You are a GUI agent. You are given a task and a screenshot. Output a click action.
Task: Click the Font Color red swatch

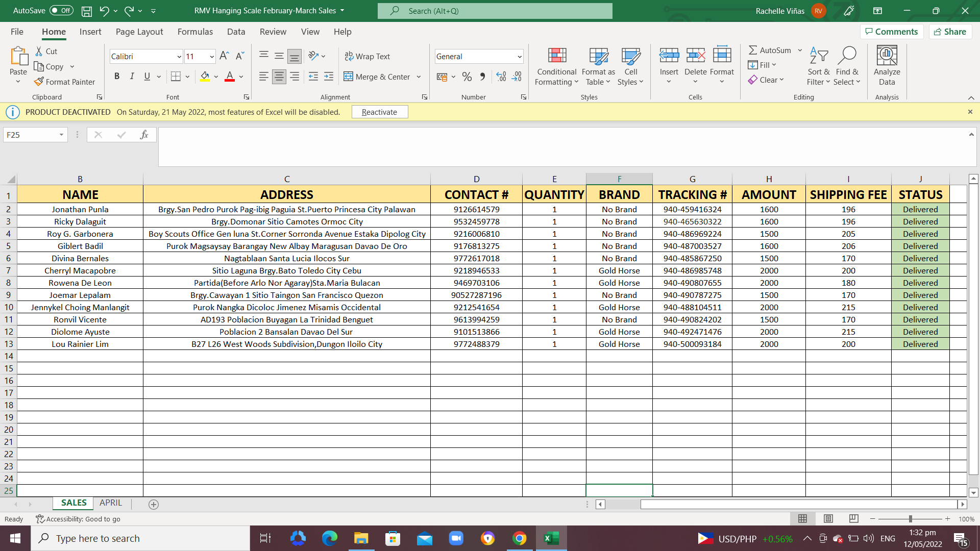click(x=230, y=77)
